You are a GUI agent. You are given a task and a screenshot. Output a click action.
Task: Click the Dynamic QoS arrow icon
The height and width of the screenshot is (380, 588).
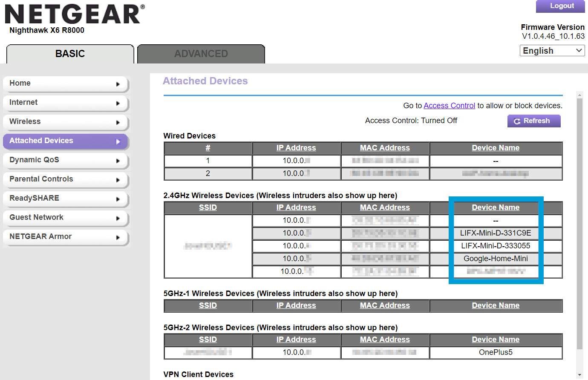[118, 161]
